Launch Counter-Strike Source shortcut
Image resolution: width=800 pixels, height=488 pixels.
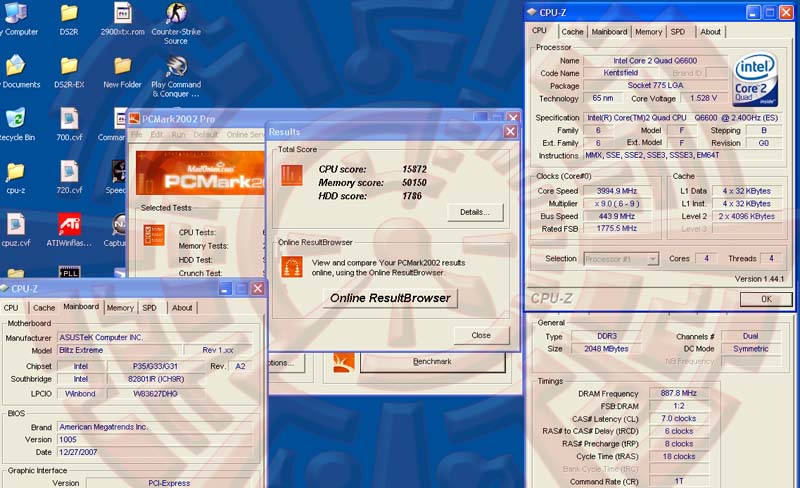tap(176, 13)
